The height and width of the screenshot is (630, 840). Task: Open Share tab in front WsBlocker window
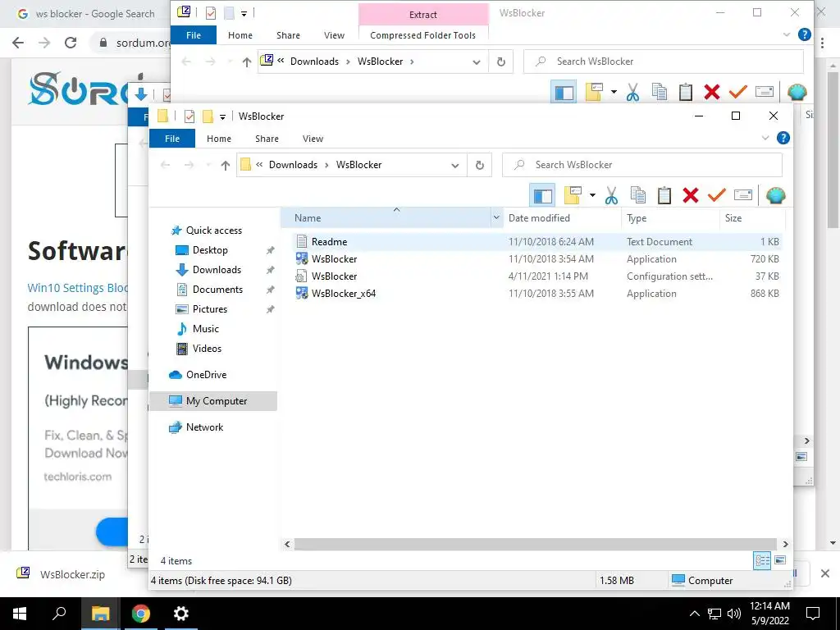(267, 139)
